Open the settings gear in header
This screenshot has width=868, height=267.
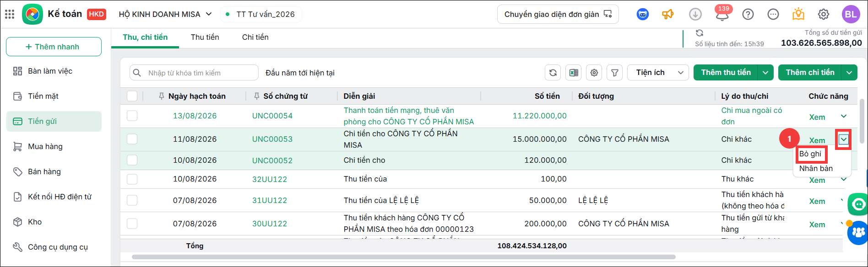tap(824, 14)
